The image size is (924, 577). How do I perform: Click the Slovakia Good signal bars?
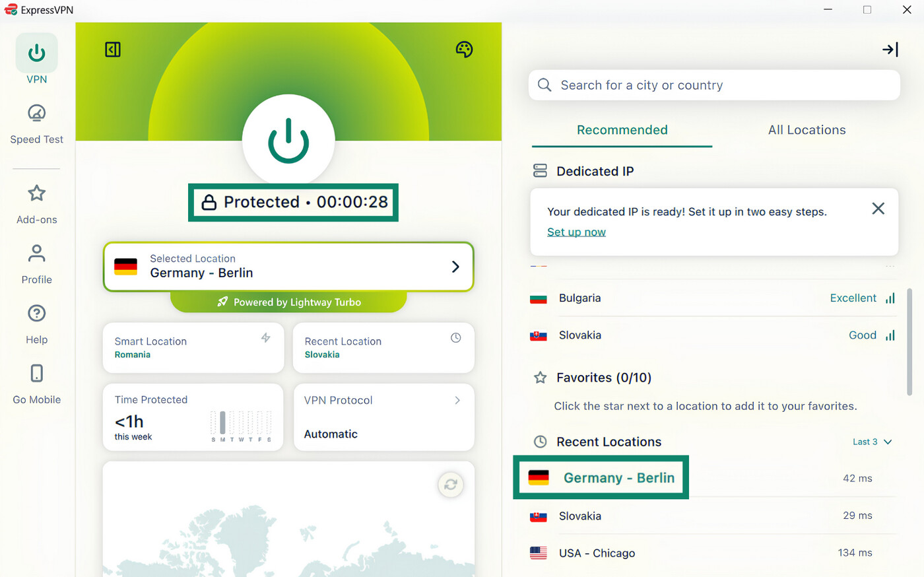click(890, 335)
